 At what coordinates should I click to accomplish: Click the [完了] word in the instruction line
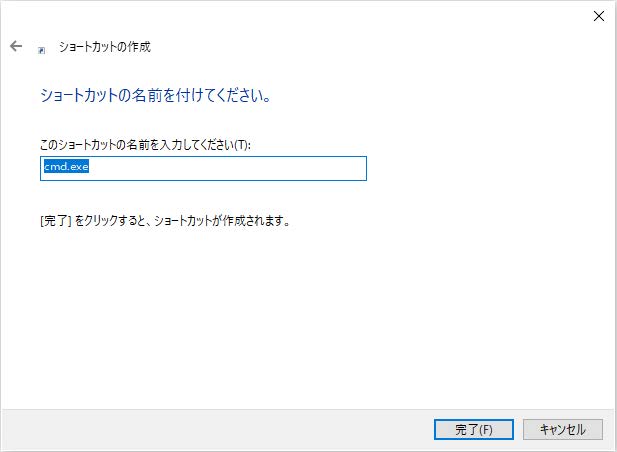click(55, 221)
